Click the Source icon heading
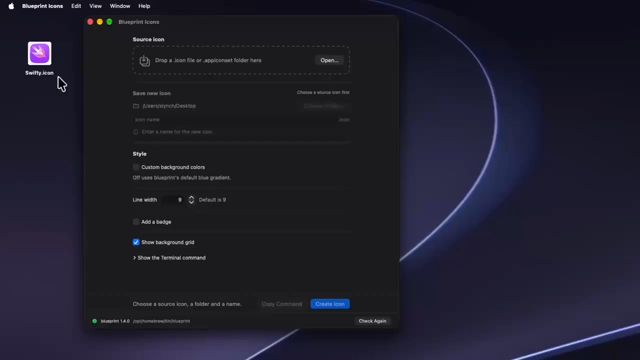The width and height of the screenshot is (640, 360). coord(148,40)
